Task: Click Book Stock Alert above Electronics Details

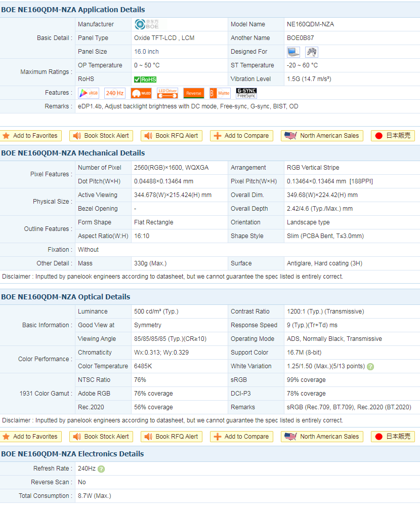Action: 101,437
